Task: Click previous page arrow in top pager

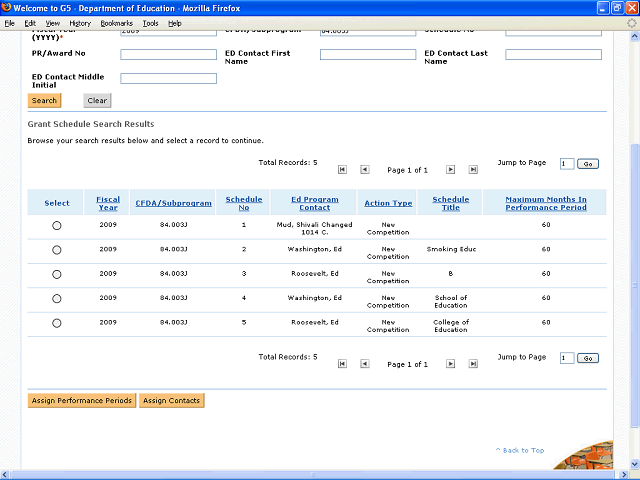Action: click(365, 170)
